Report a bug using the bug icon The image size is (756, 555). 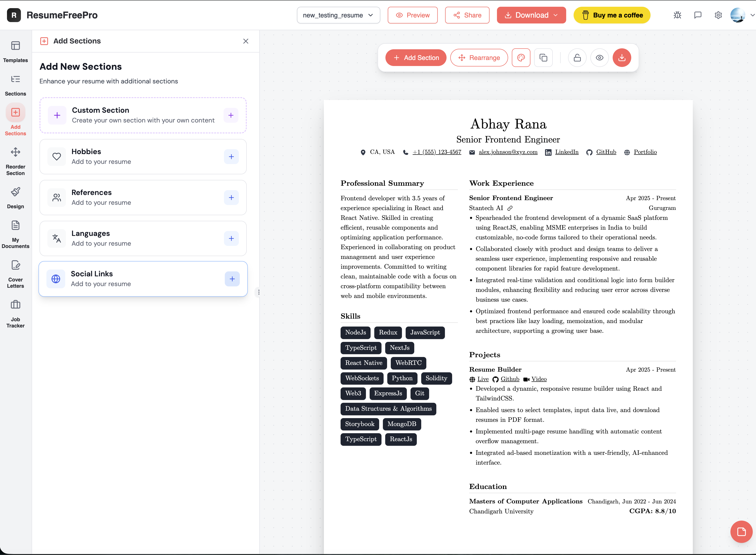coord(677,15)
